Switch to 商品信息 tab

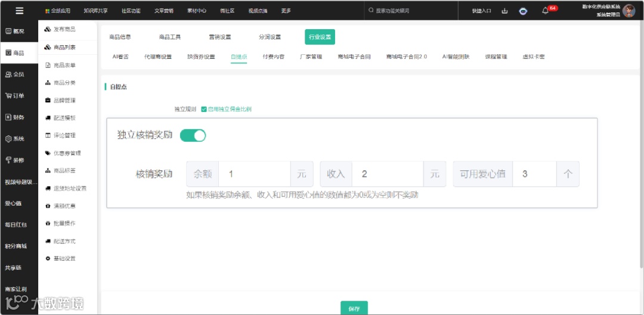[120, 37]
